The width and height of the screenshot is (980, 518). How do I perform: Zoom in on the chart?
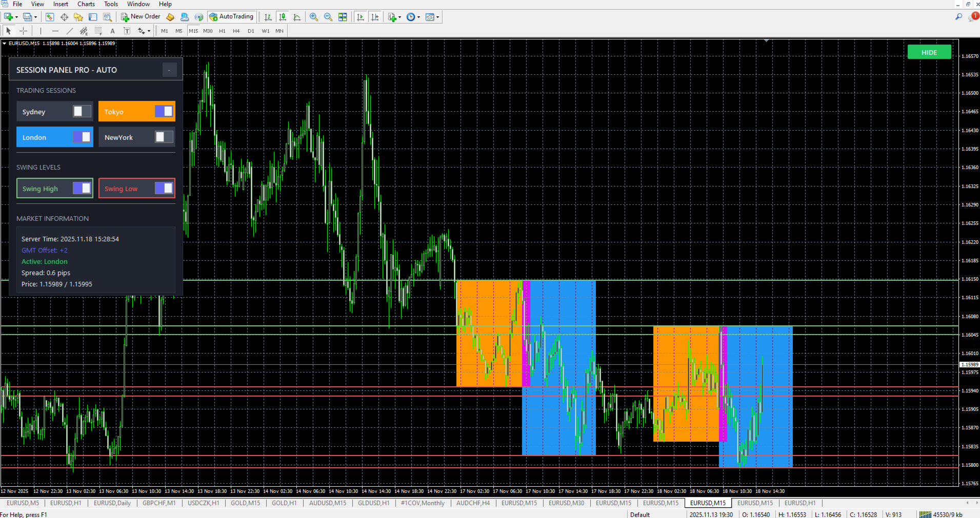(314, 17)
